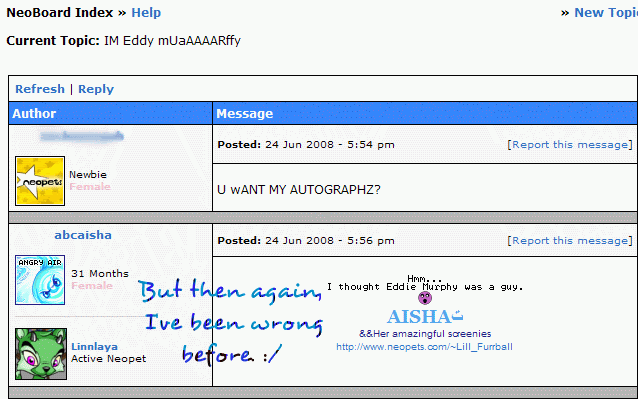Open the Lill_Furball neopets URL
The height and width of the screenshot is (399, 638).
pyautogui.click(x=424, y=347)
